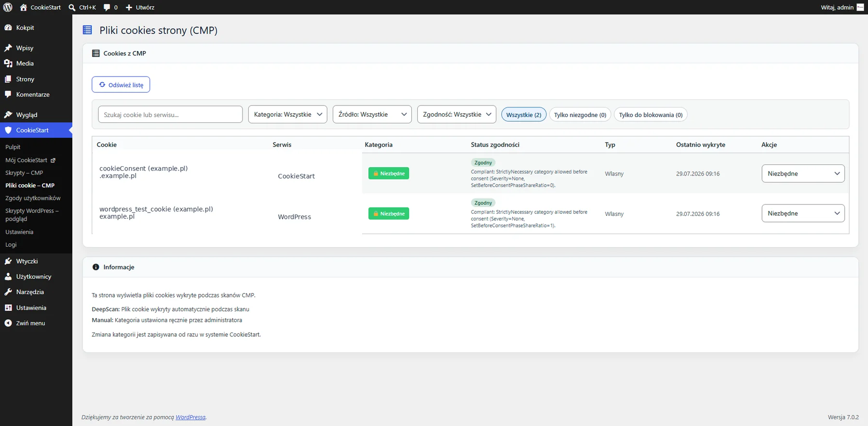Click the Status zgodności column header

click(x=495, y=145)
